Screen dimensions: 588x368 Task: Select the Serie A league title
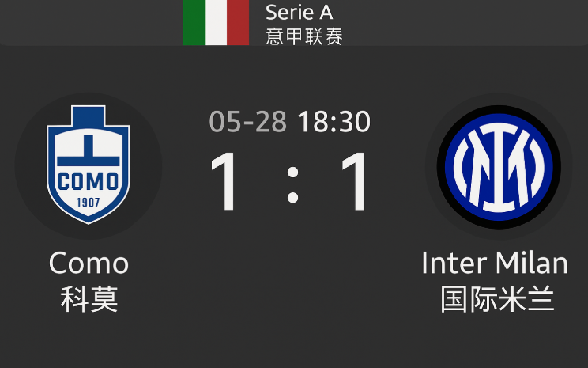pos(300,13)
